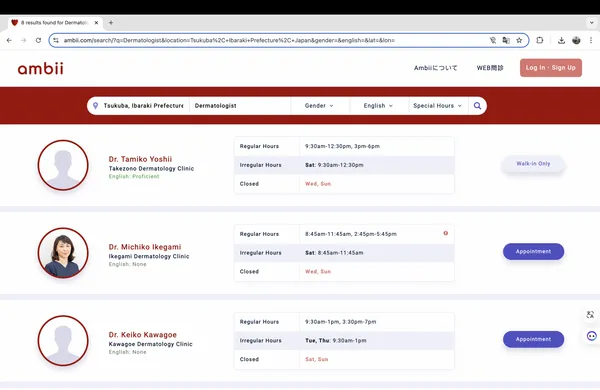This screenshot has height=390, width=600.
Task: Click Dr. Michiko Ikegami's photo
Action: (x=63, y=253)
